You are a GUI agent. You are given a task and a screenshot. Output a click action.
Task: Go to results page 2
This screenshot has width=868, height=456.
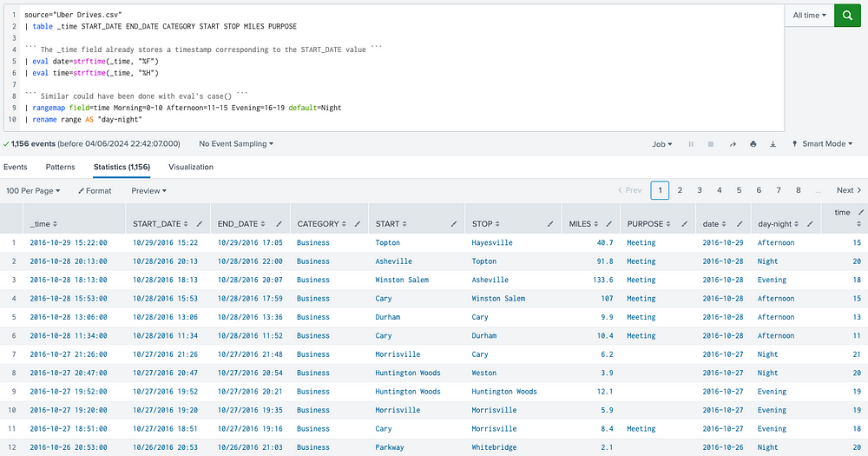tap(680, 190)
